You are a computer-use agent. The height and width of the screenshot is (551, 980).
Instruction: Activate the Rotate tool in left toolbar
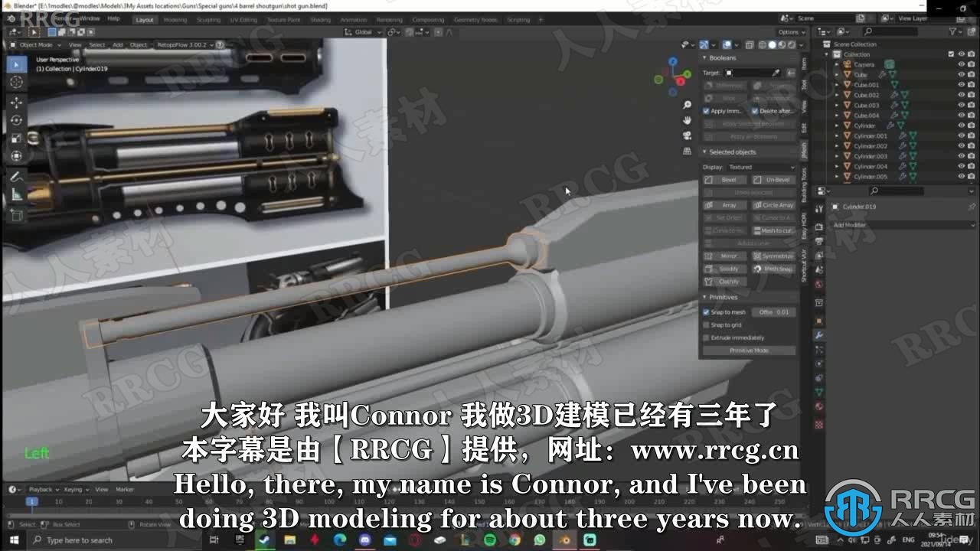click(x=16, y=121)
